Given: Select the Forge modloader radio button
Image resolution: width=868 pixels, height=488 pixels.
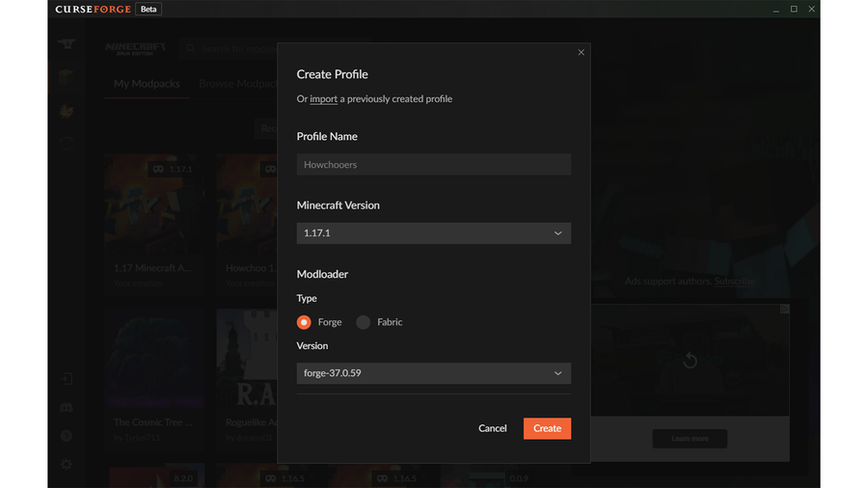Looking at the screenshot, I should [304, 322].
